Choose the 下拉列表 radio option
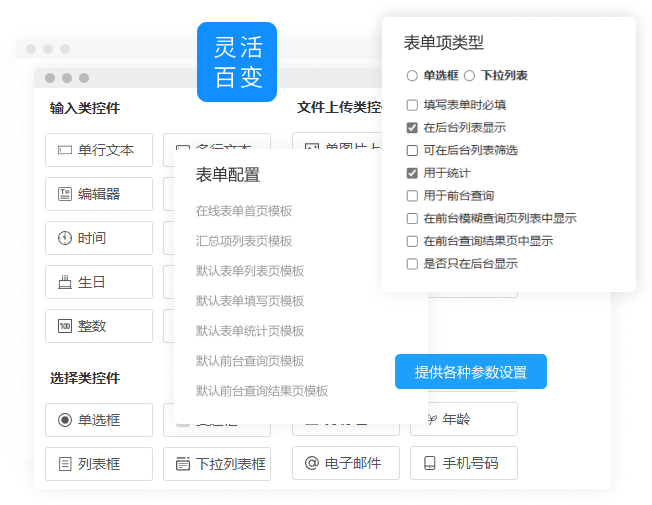This screenshot has height=505, width=652. [470, 75]
